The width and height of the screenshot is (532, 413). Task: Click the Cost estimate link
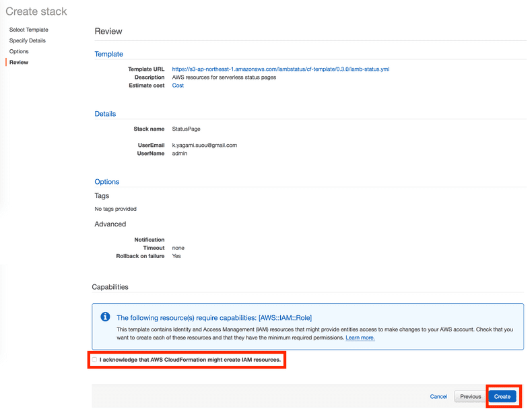pyautogui.click(x=178, y=86)
